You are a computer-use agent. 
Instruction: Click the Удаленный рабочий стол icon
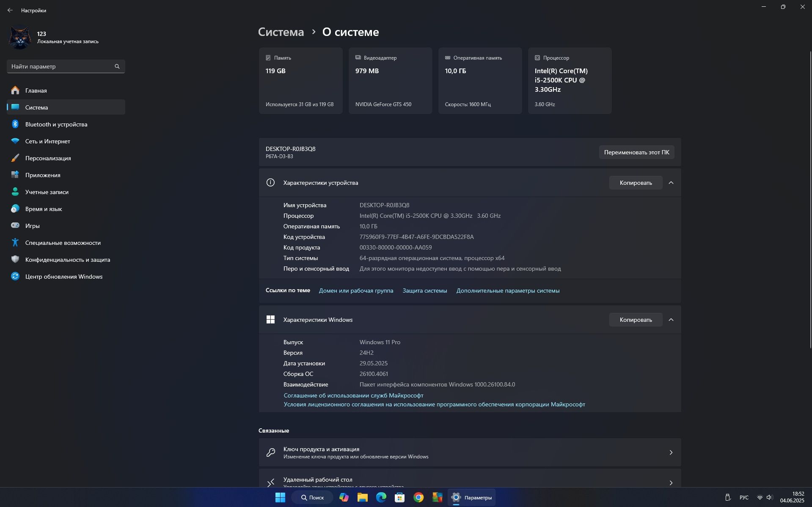271,482
